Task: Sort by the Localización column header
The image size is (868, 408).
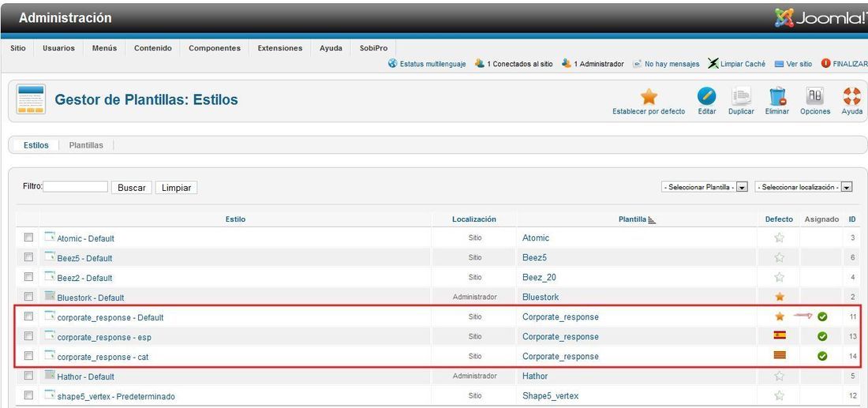Action: [x=474, y=219]
